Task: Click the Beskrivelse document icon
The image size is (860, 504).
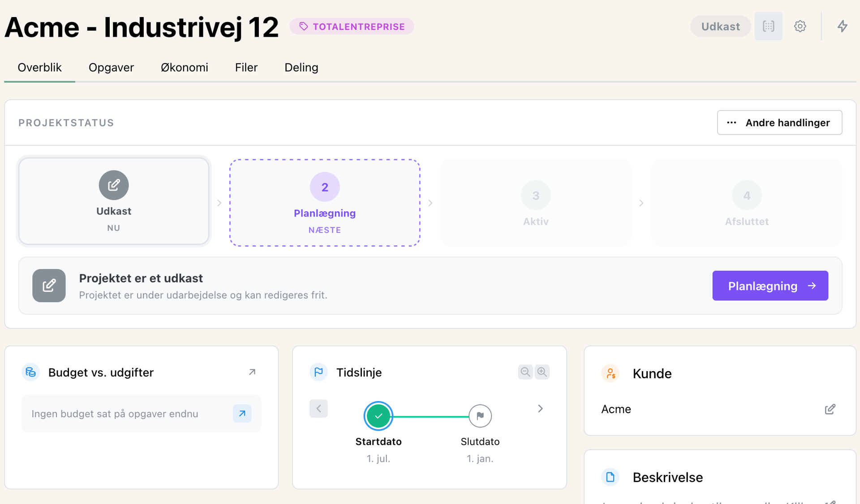Action: point(610,477)
